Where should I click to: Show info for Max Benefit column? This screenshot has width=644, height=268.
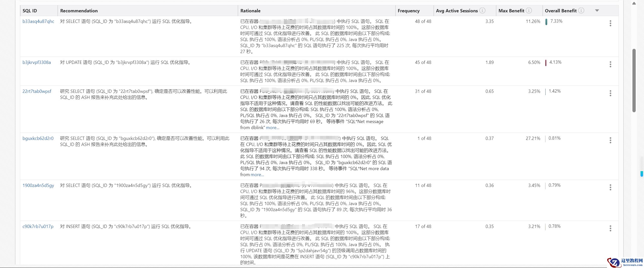tap(529, 11)
